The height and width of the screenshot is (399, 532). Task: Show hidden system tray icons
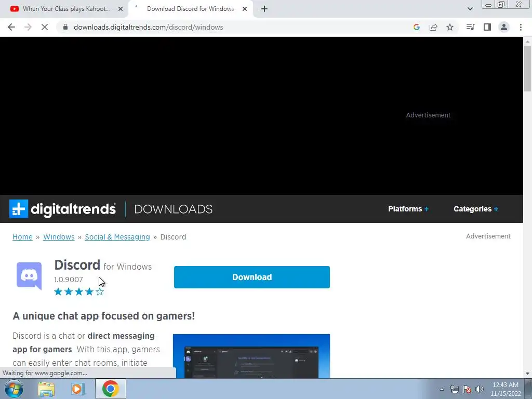[x=442, y=389]
